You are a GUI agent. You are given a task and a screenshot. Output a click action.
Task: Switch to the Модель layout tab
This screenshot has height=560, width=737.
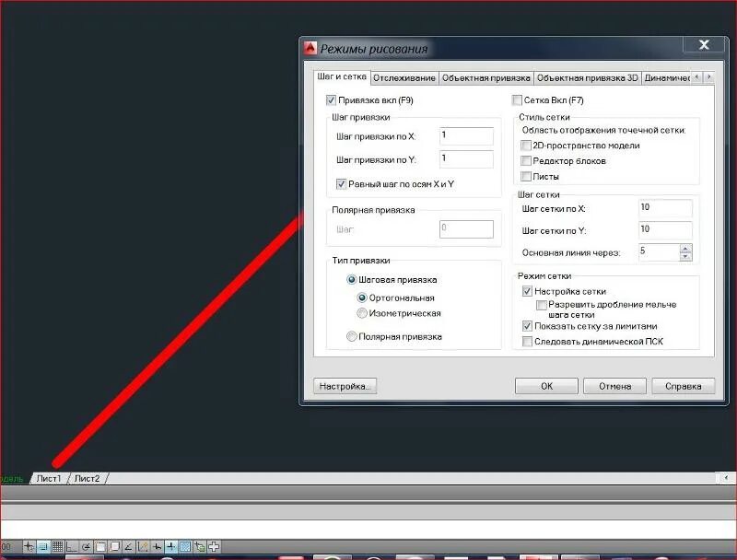tap(12, 478)
